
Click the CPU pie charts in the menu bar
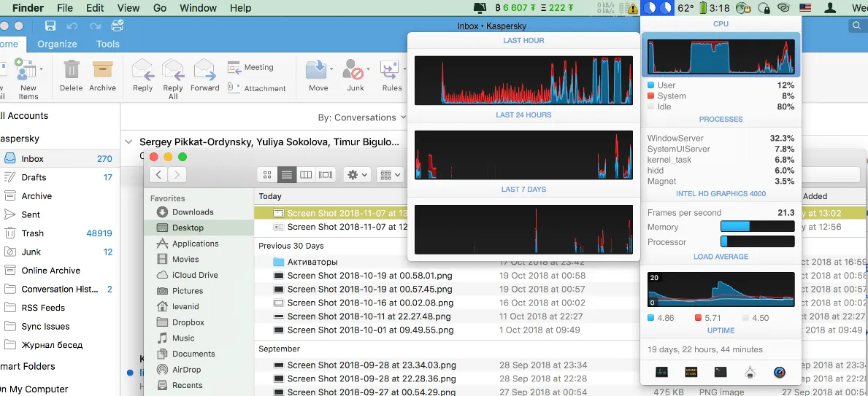point(657,8)
